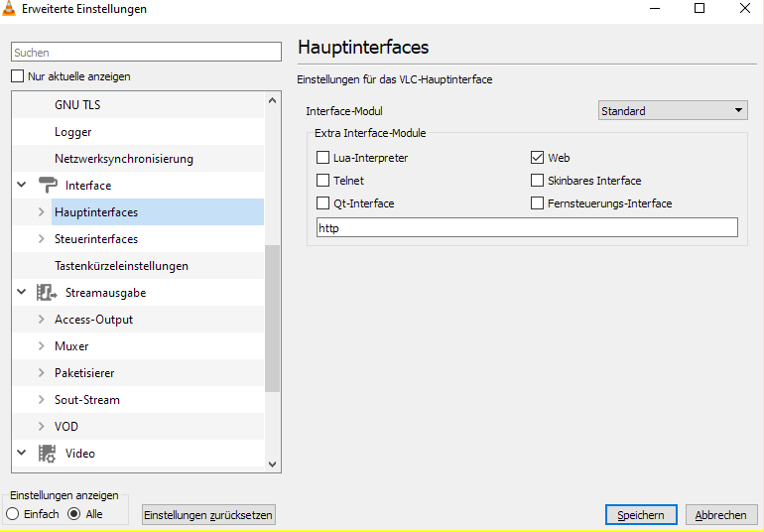Screen dimensions: 764x532
Task: Toggle the Skinbares Interface checkbox
Action: coord(538,181)
